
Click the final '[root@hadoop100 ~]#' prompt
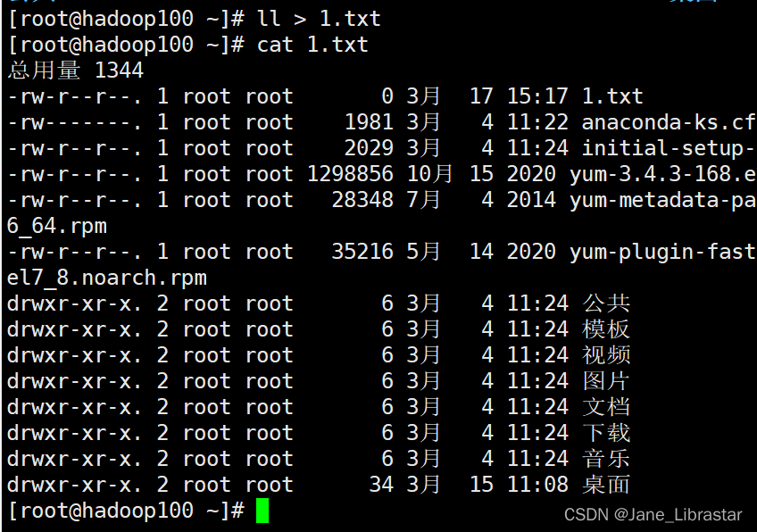coord(127,511)
